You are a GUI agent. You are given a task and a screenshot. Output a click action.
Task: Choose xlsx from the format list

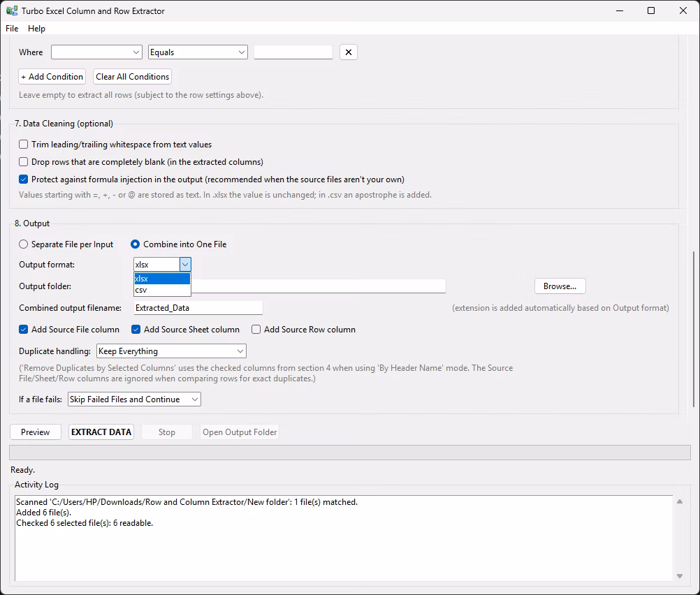click(x=162, y=279)
